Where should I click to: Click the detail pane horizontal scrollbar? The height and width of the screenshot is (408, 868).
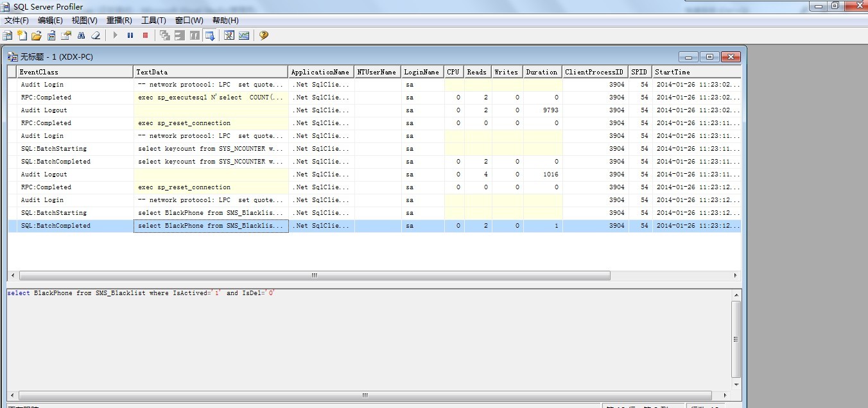pos(365,396)
